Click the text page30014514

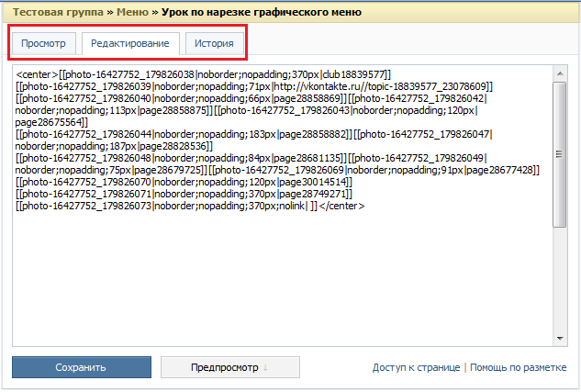pyautogui.click(x=312, y=182)
